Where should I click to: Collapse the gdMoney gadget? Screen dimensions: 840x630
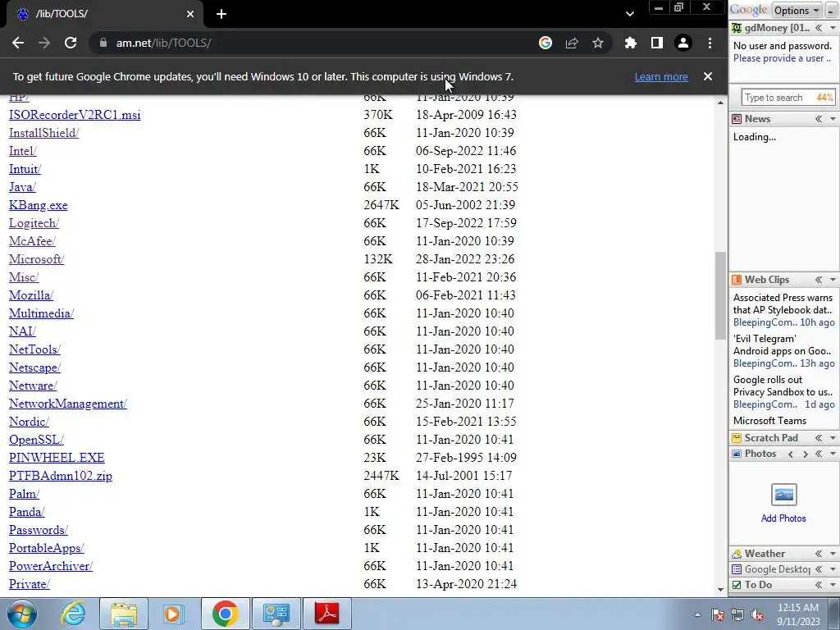coord(819,28)
